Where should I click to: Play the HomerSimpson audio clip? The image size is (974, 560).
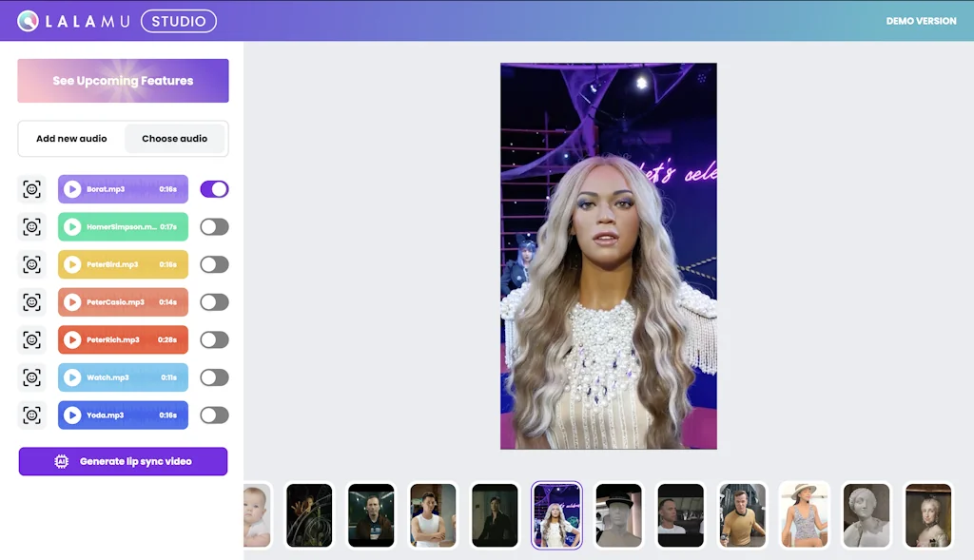coord(72,227)
